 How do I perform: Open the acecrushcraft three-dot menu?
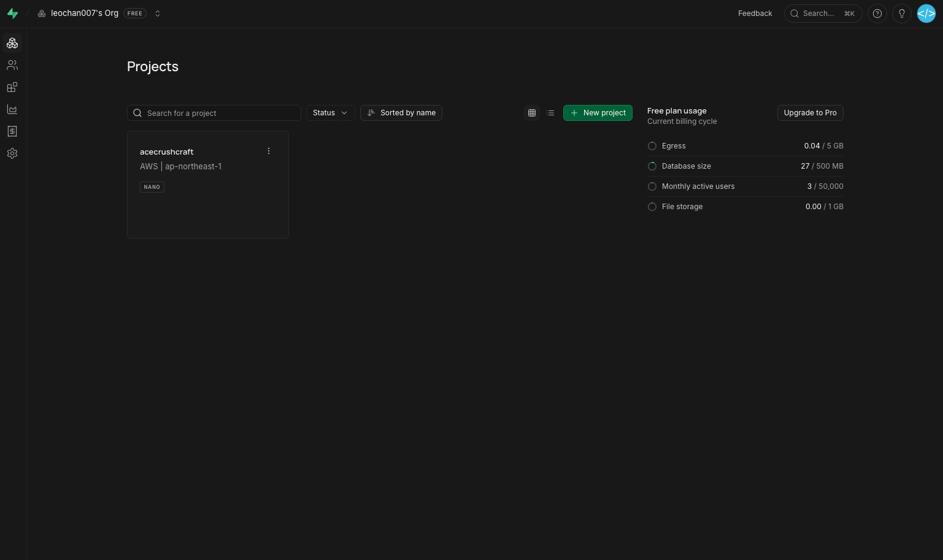pyautogui.click(x=269, y=151)
